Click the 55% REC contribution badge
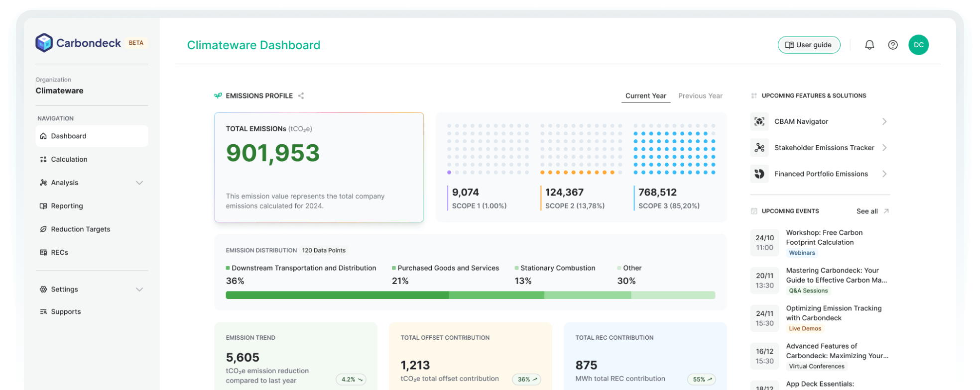Screen dimensions: 980x390 click(x=702, y=379)
